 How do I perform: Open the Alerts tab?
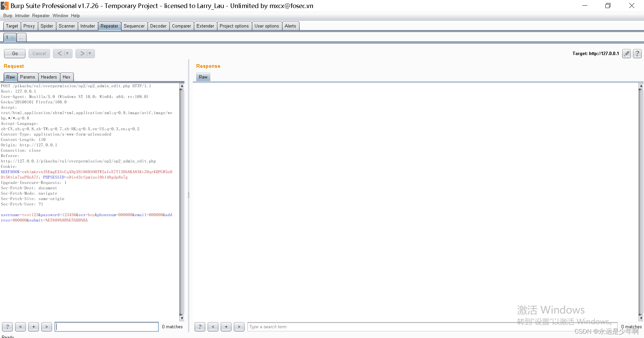(290, 26)
